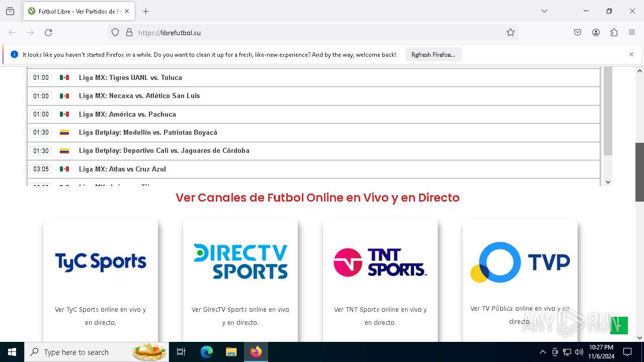Image resolution: width=644 pixels, height=362 pixels.
Task: Click the page vertical scrollbar thumb
Action: 640,172
